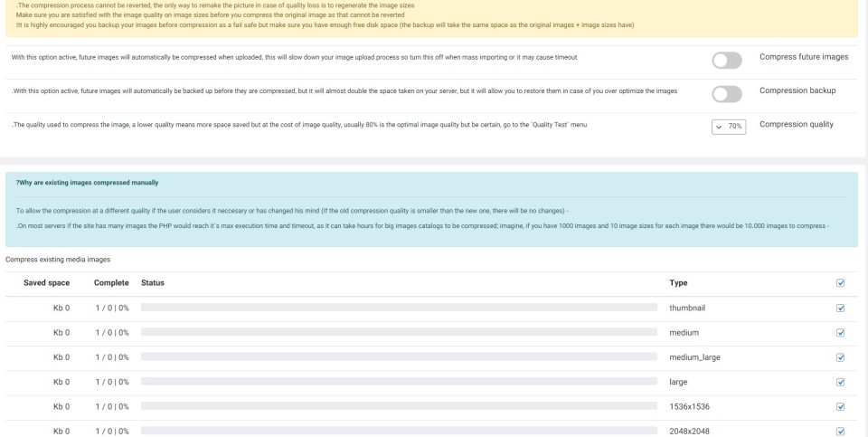The width and height of the screenshot is (868, 437).
Task: Click the 'Why are existing images compressed manually' heading
Action: [75, 183]
